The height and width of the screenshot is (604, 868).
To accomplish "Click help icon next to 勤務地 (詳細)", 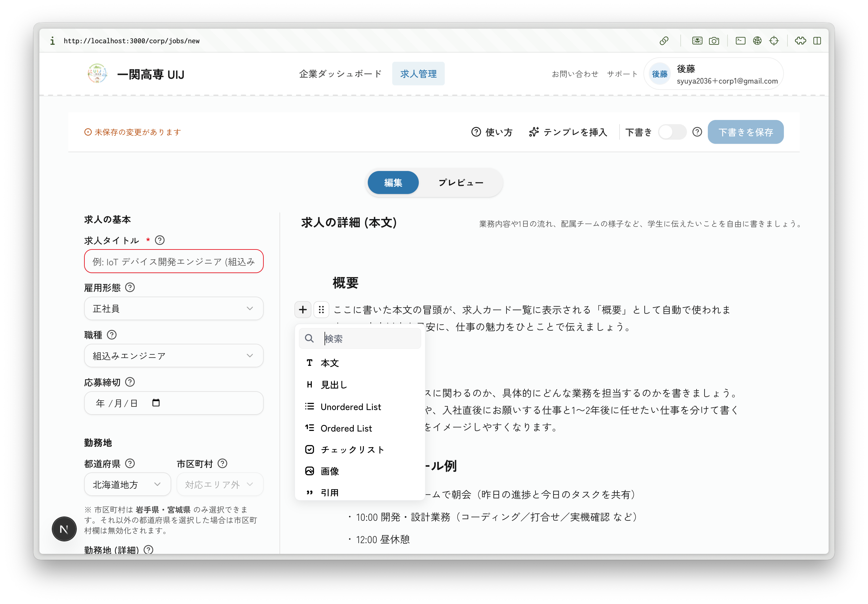I will click(149, 549).
